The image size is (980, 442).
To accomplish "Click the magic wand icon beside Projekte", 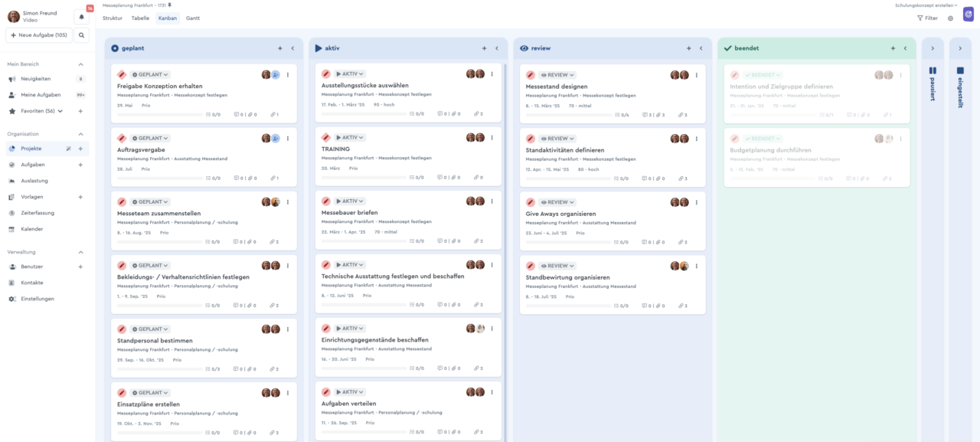I will (68, 149).
